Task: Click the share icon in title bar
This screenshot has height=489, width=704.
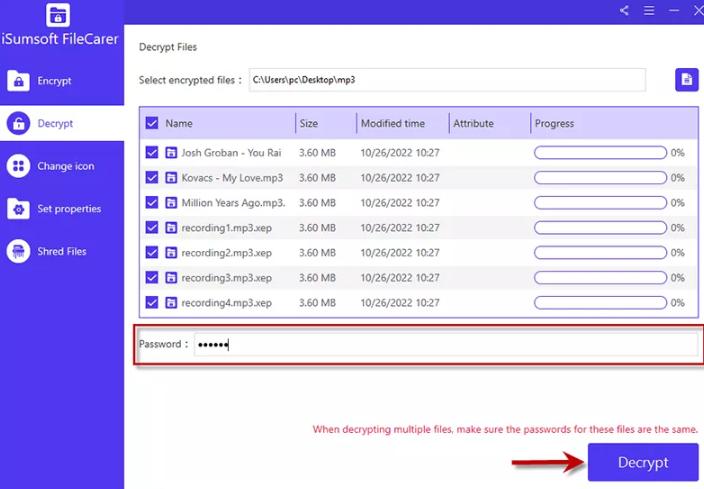Action: coord(624,10)
